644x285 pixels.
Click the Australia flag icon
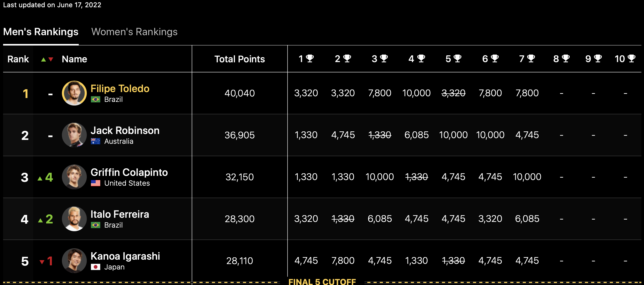coord(96,141)
